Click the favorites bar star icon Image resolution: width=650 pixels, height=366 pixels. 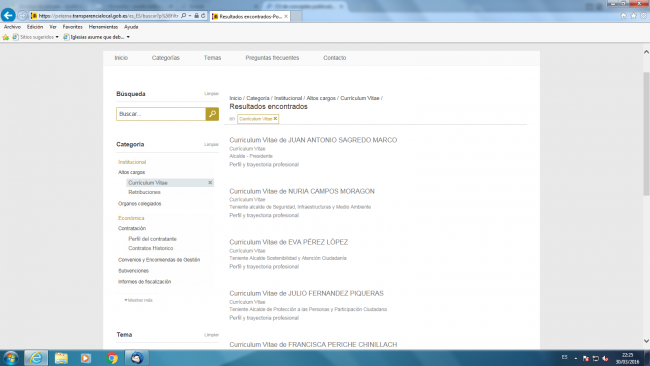pyautogui.click(x=5, y=37)
